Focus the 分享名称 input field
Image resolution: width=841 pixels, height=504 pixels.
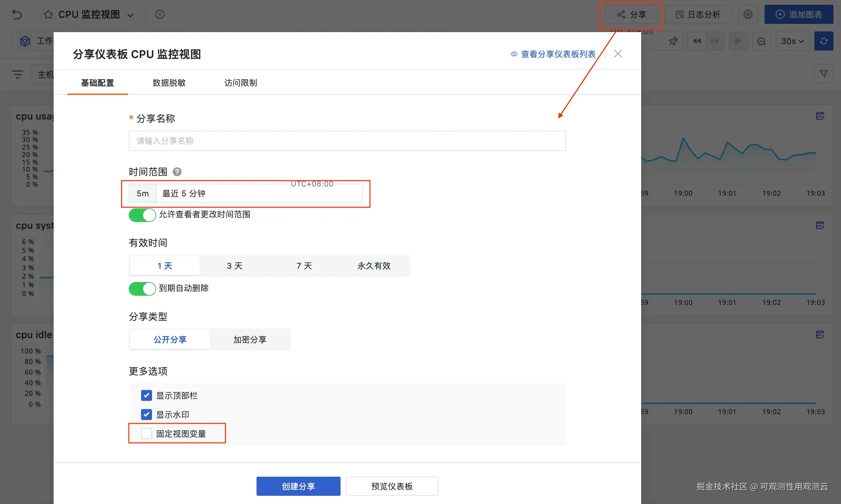(347, 141)
